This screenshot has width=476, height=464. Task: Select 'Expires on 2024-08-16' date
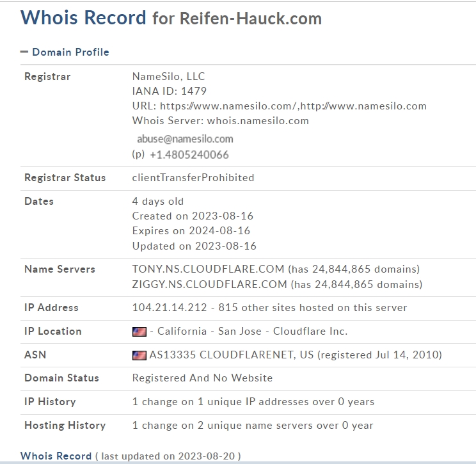(x=191, y=231)
